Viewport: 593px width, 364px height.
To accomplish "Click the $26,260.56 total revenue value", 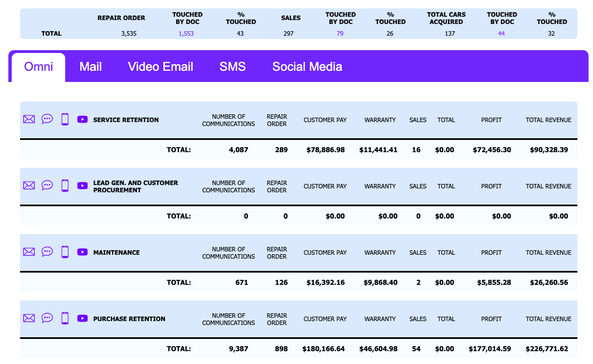I will (549, 283).
